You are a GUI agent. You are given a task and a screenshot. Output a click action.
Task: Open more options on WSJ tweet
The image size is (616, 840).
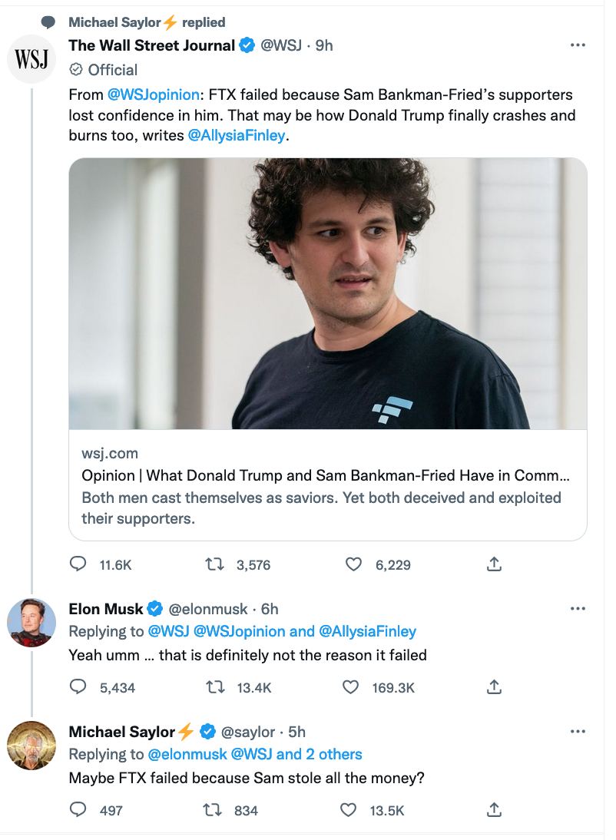click(x=578, y=45)
